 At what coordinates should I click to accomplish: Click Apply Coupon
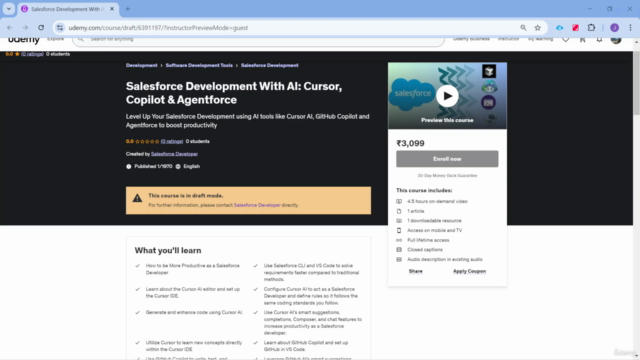pos(469,271)
